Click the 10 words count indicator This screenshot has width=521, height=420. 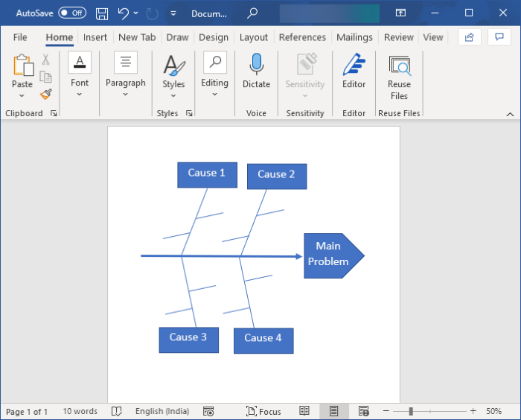click(80, 411)
